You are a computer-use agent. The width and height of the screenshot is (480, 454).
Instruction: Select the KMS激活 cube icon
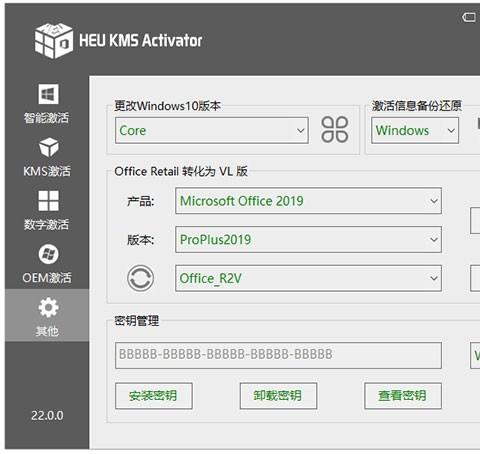49,147
